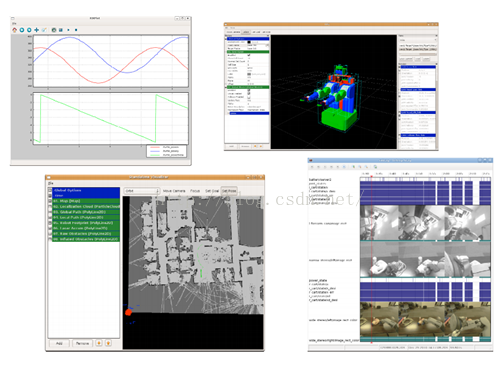
Task: Open the view type dropdown in 3D viewer right panel
Action: point(418,40)
